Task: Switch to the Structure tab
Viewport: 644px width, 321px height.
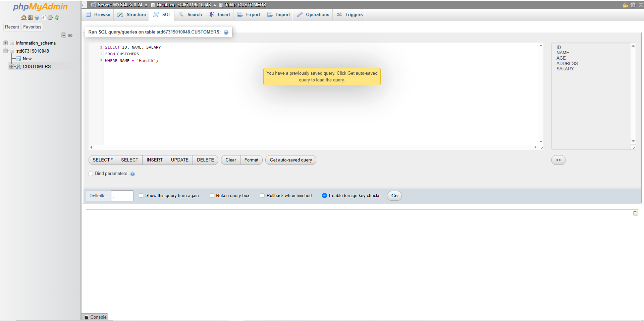Action: (132, 14)
